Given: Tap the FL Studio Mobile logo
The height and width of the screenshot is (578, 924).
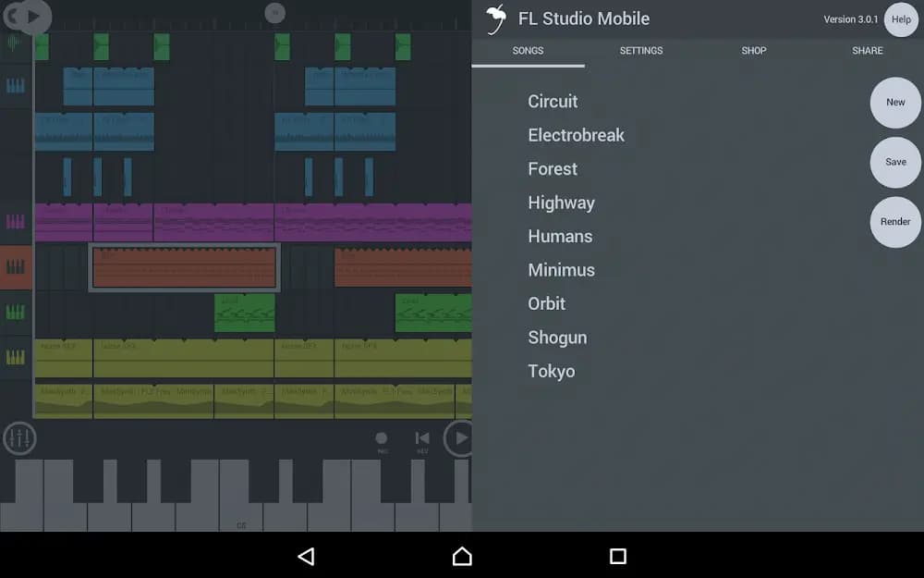Looking at the screenshot, I should point(496,18).
